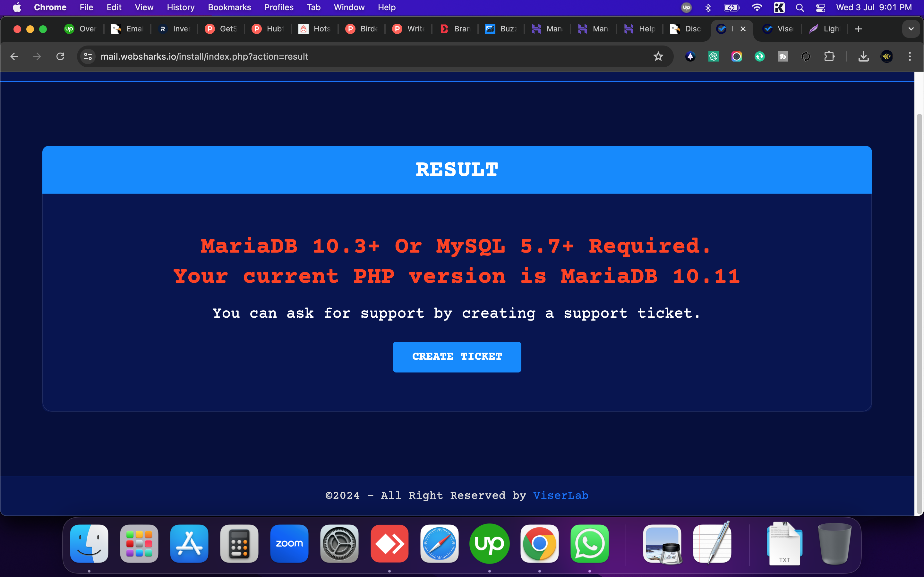Click the bookmark star icon
The image size is (924, 577).
658,56
